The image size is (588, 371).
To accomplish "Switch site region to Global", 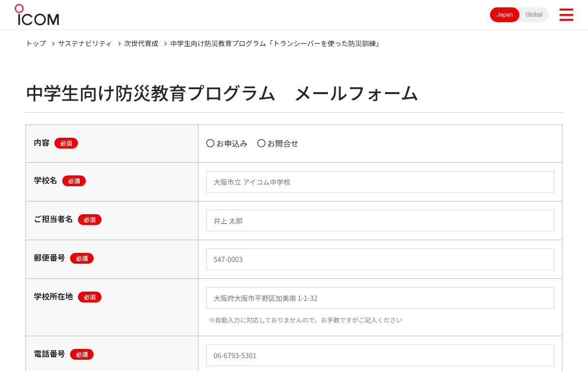I will (x=534, y=15).
